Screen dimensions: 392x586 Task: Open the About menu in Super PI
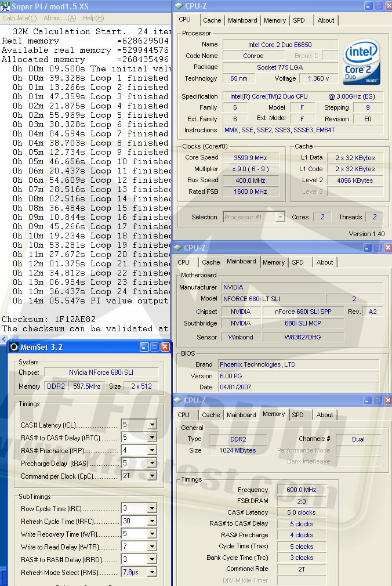60,18
